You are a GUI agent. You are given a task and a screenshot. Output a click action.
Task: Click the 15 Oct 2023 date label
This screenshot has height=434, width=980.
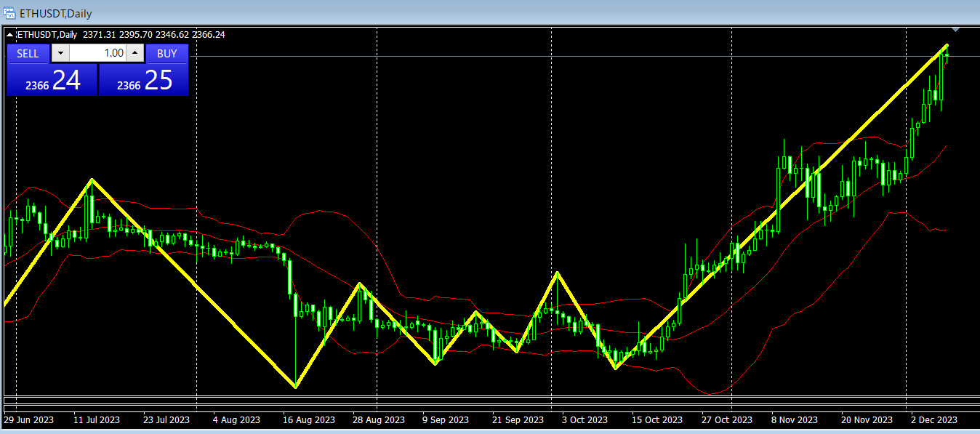point(657,420)
